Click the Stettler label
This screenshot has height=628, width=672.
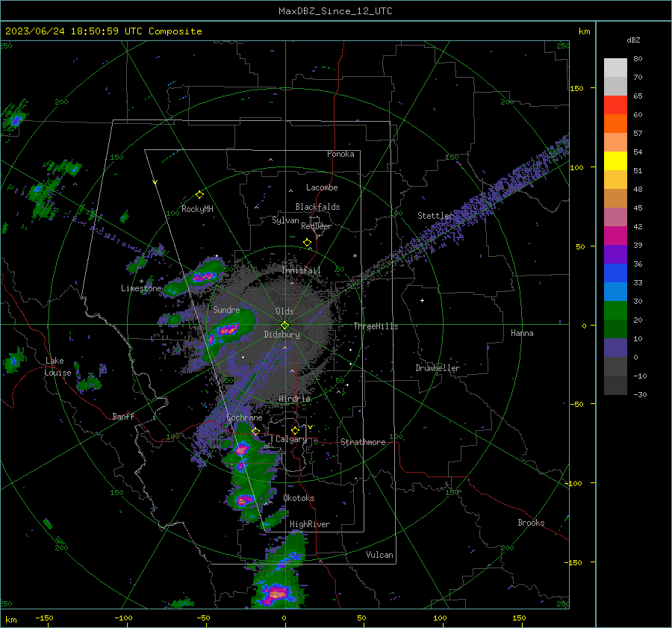[x=435, y=216]
